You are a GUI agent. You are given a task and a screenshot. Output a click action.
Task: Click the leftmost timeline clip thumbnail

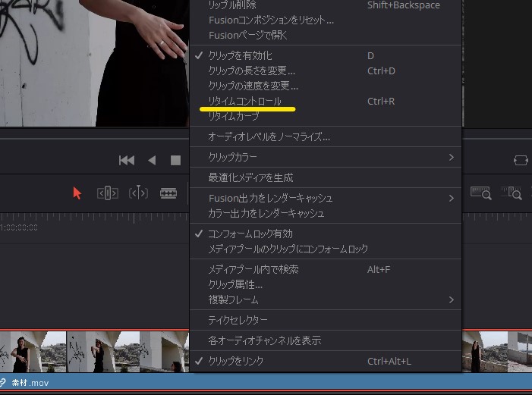point(33,352)
